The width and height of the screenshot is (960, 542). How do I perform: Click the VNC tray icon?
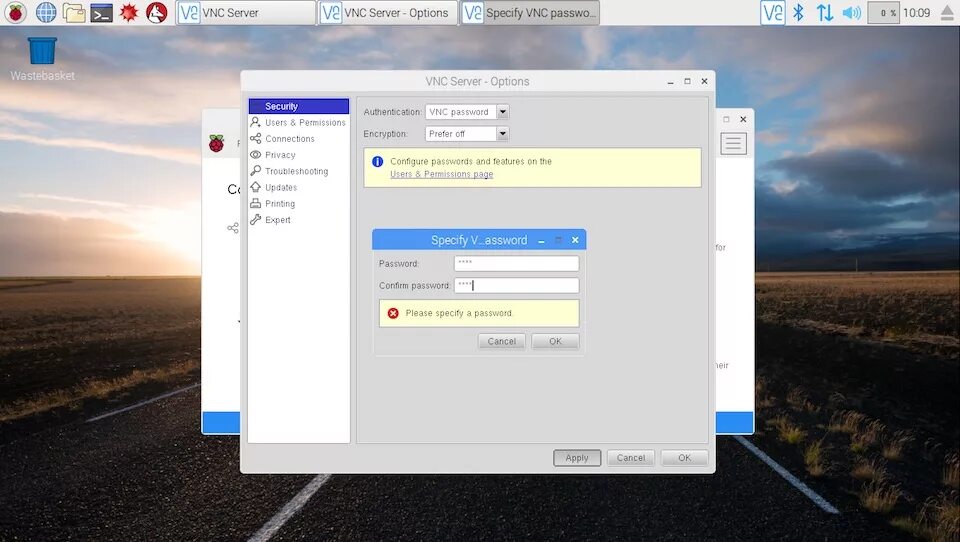(x=773, y=12)
